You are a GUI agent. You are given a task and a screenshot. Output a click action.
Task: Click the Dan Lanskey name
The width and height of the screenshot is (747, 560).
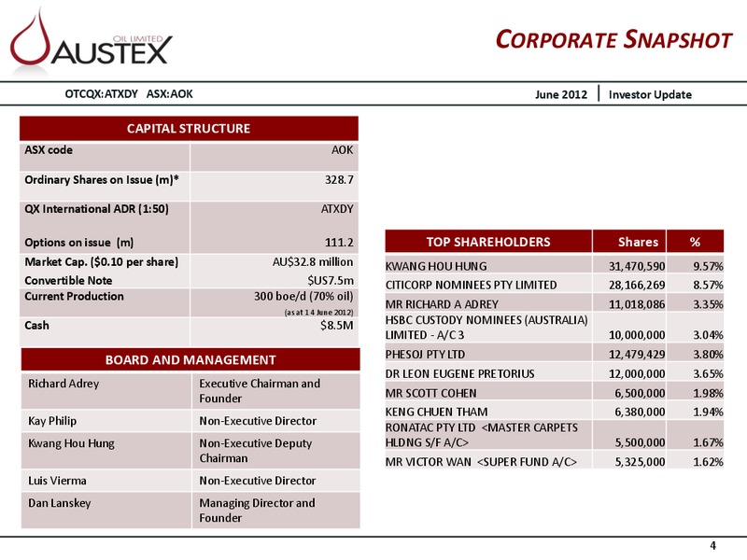60,503
